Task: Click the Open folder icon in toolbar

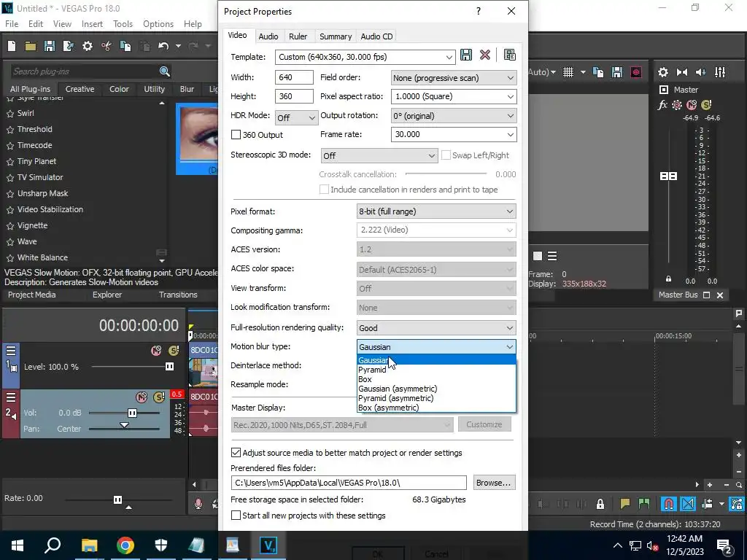Action: pos(31,46)
